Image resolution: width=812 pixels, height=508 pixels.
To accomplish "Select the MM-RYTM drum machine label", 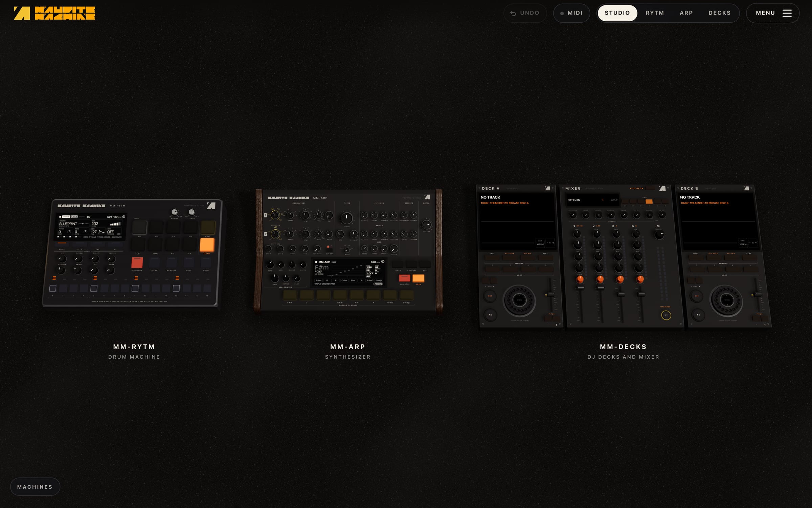I will pyautogui.click(x=134, y=347).
